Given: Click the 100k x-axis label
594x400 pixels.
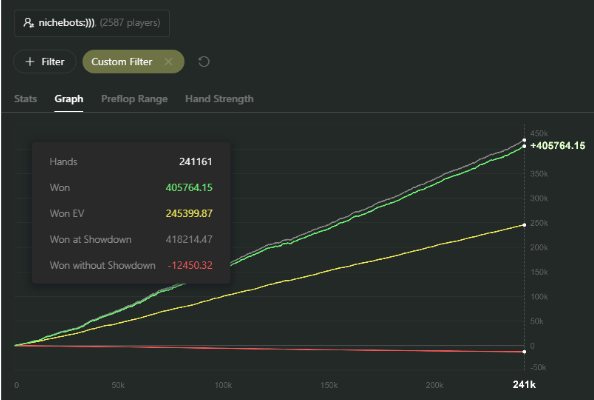Looking at the screenshot, I should click(x=223, y=385).
